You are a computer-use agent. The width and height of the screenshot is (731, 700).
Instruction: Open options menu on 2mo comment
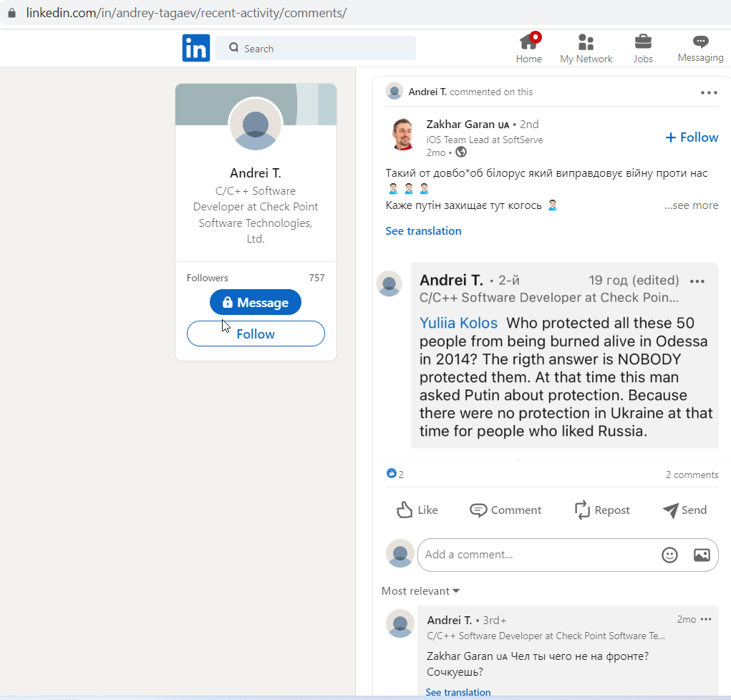pyautogui.click(x=706, y=619)
